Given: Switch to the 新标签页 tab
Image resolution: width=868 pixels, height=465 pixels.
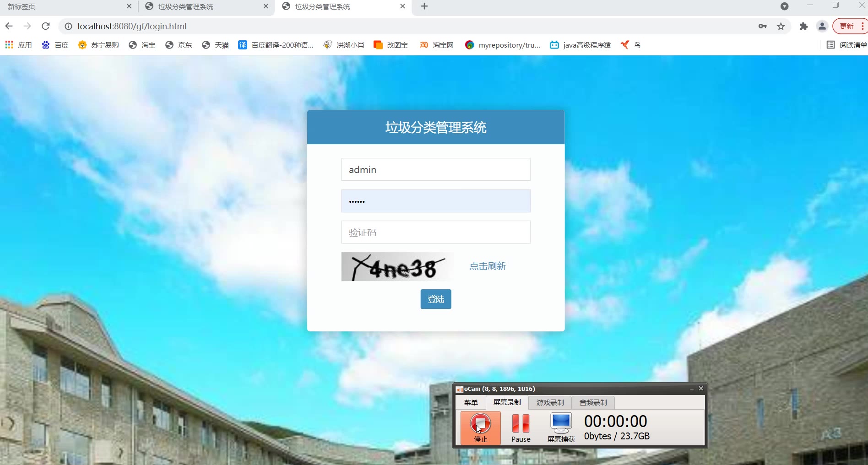Looking at the screenshot, I should (x=64, y=6).
